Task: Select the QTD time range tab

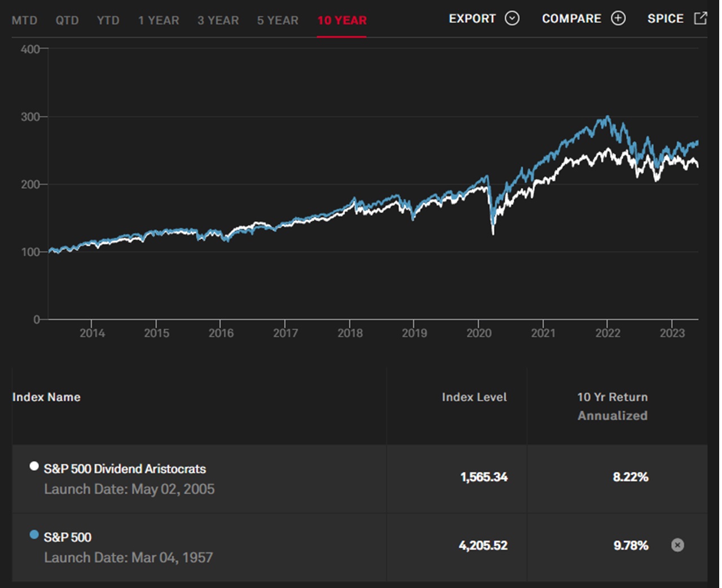Action: coord(67,20)
